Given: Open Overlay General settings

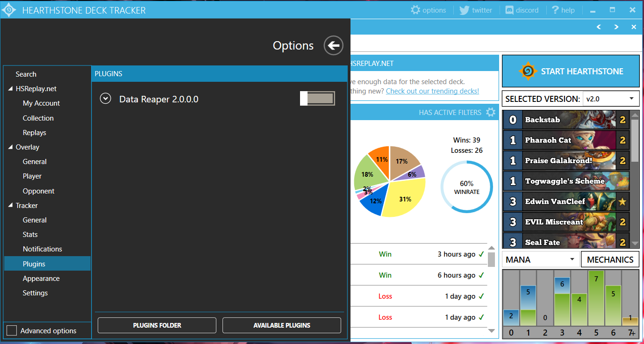Looking at the screenshot, I should [35, 162].
